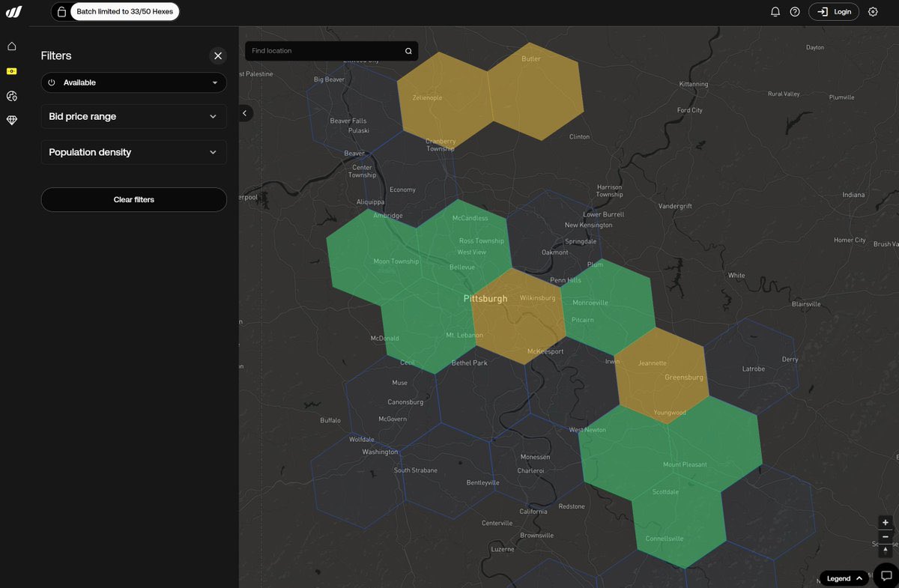Select the yellow Greensburg hexagon
The width and height of the screenshot is (899, 588).
[x=662, y=375]
